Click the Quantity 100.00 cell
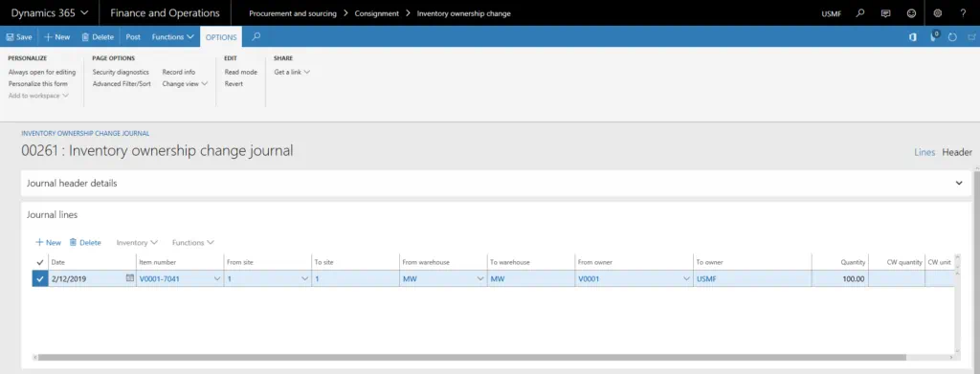 click(x=839, y=279)
